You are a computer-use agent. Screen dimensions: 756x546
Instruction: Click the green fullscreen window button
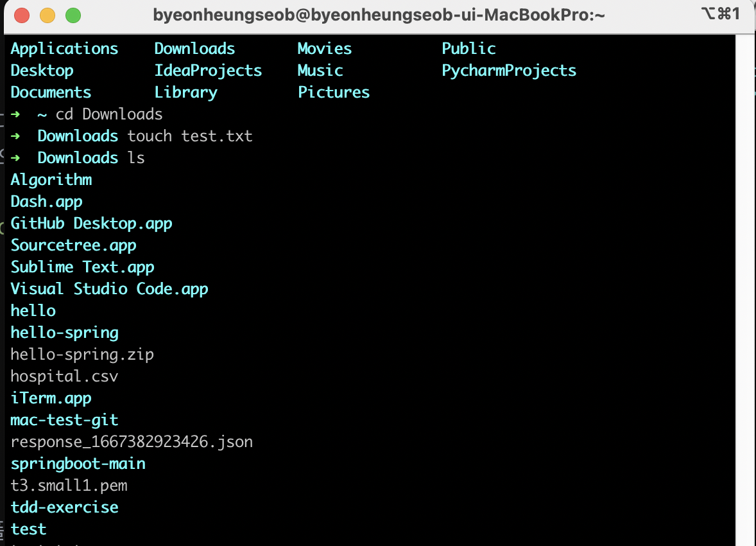pyautogui.click(x=73, y=15)
